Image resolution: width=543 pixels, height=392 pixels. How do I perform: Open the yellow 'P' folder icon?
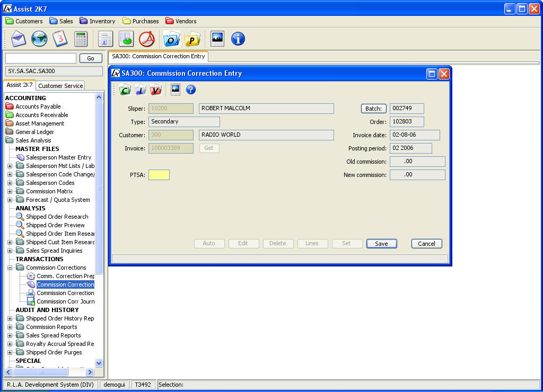(x=192, y=39)
